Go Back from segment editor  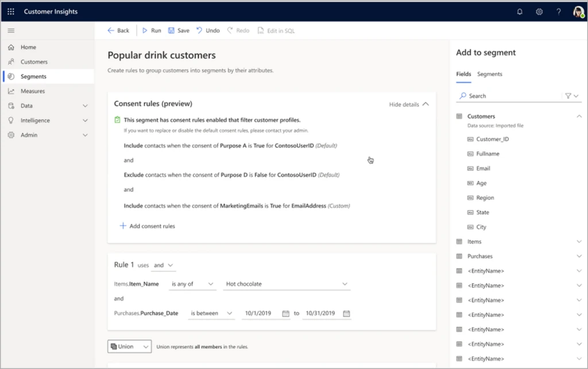click(x=118, y=31)
